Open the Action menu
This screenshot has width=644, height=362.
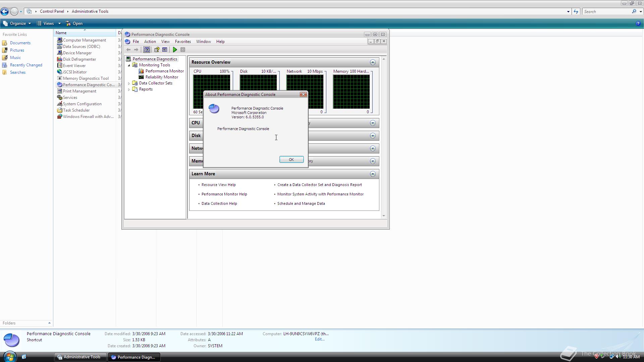point(150,42)
